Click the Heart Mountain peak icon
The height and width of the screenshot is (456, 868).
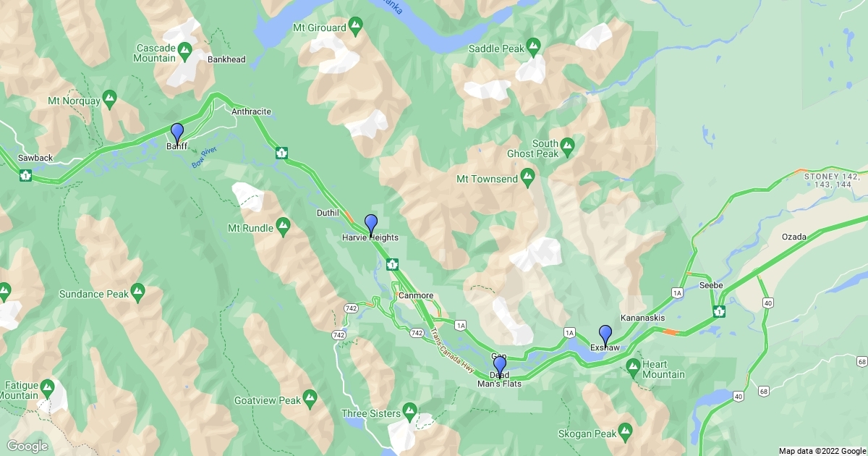(x=634, y=365)
